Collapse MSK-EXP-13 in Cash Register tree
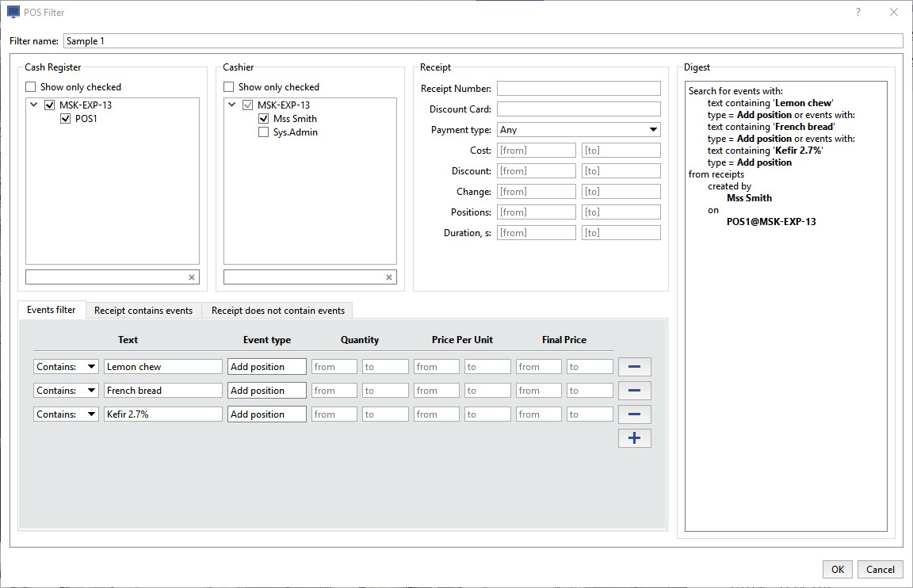Screen dimensions: 913x588 (33, 105)
